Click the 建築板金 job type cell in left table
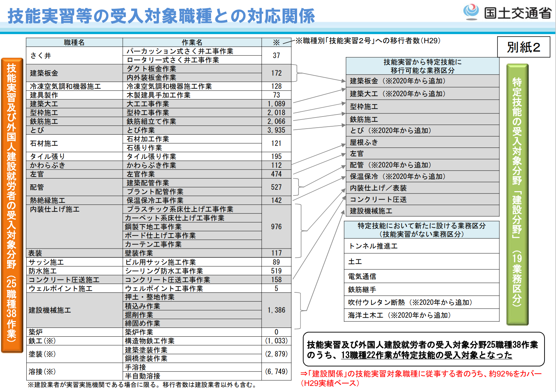The height and width of the screenshot is (392, 556). pyautogui.click(x=74, y=73)
